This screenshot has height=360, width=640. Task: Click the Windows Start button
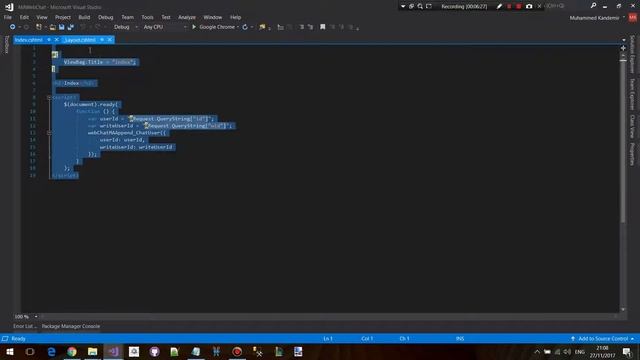pos(10,351)
